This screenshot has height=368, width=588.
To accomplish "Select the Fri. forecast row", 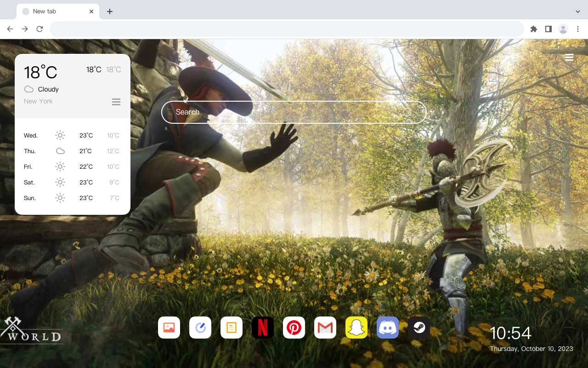I will [73, 167].
